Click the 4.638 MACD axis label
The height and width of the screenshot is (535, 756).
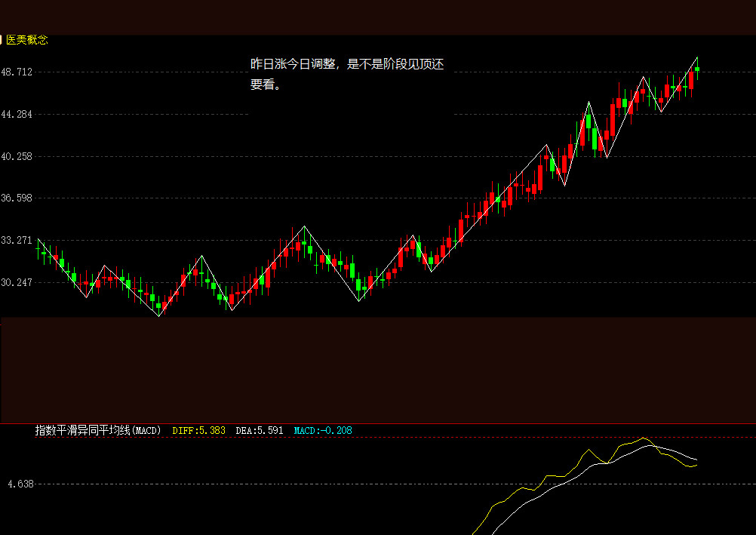point(20,484)
